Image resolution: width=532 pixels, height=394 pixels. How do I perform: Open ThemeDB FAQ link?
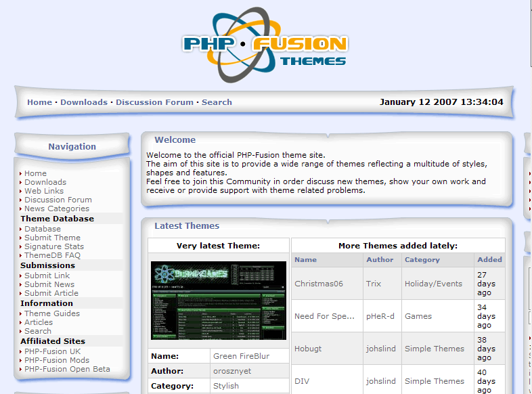52,255
